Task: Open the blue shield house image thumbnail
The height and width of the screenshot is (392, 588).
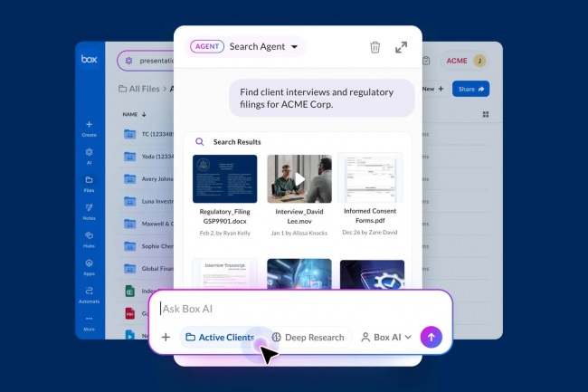Action: pos(299,273)
